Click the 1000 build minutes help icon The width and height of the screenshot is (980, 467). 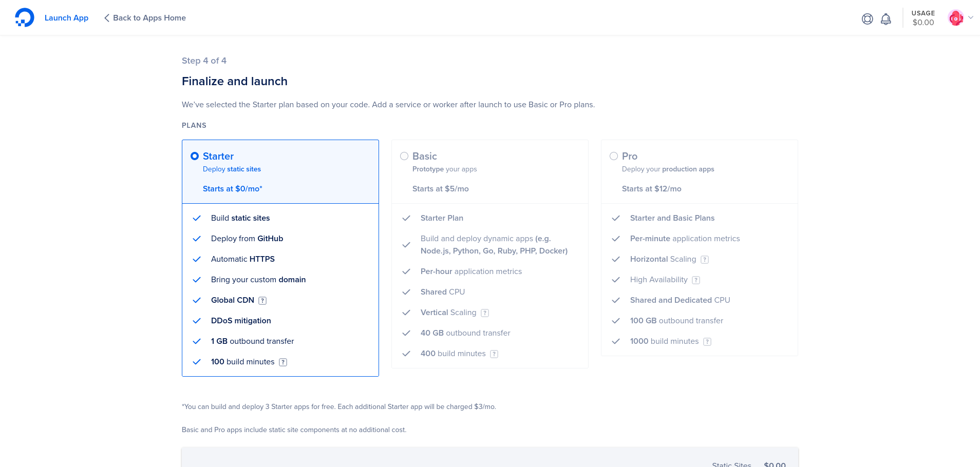(707, 342)
